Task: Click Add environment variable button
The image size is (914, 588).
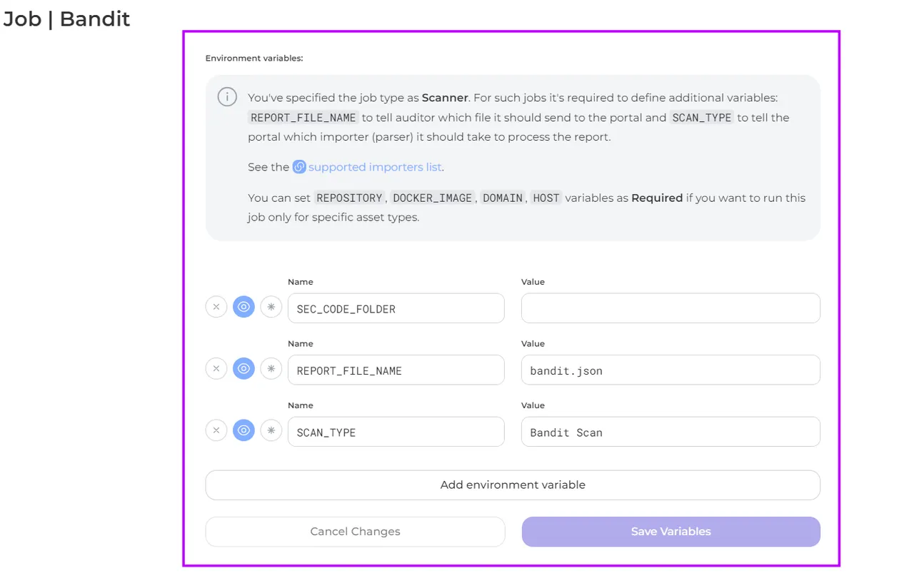Action: [x=513, y=485]
